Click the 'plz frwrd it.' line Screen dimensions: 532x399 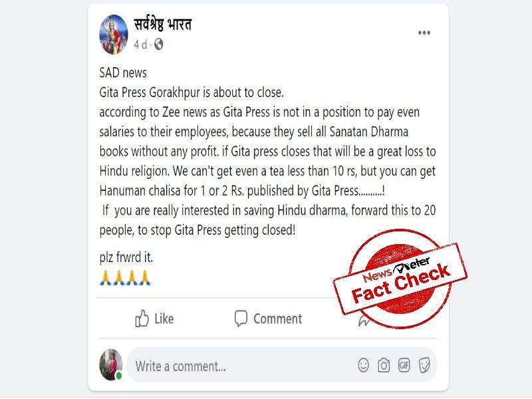point(126,257)
